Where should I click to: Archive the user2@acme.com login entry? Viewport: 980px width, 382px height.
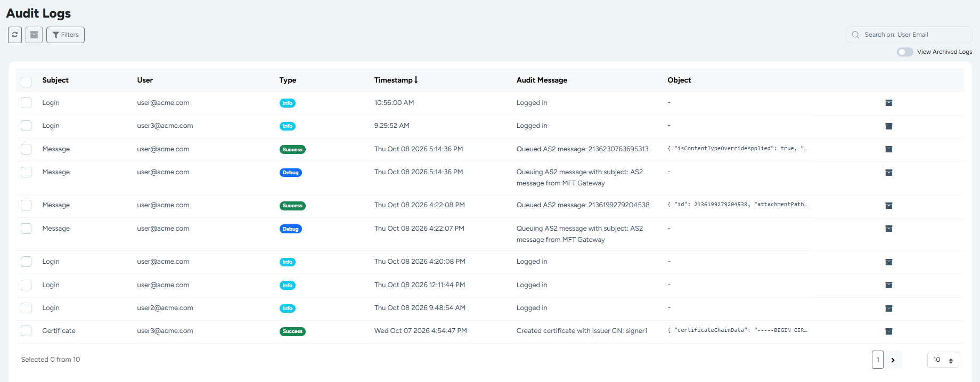pos(889,308)
